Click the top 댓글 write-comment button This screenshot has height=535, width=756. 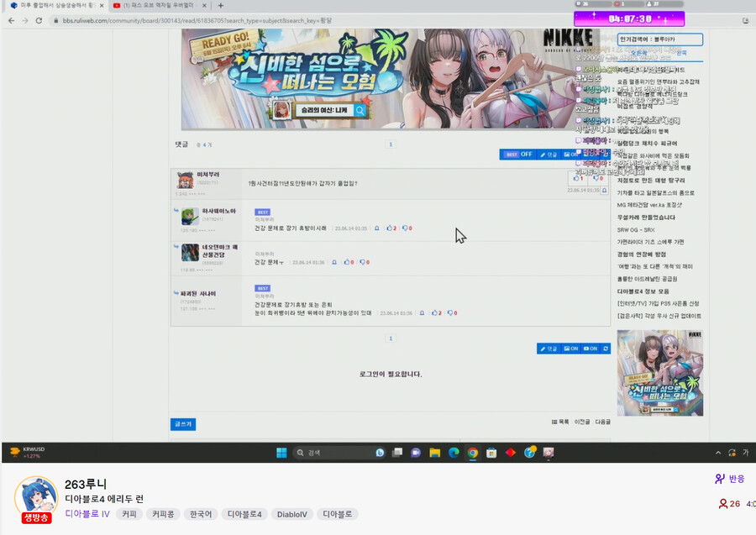coord(549,155)
